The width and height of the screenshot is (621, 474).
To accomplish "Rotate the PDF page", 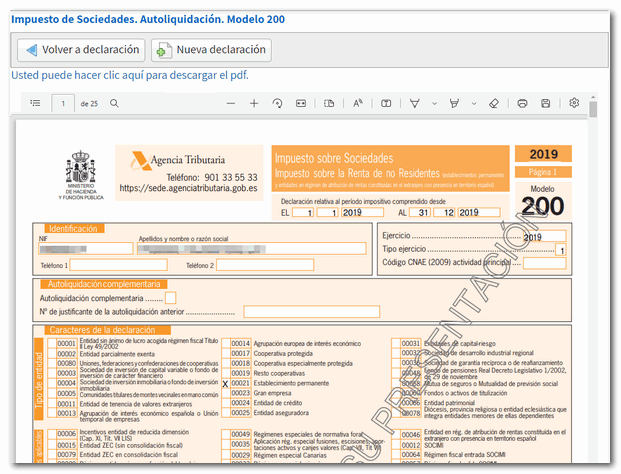I will pyautogui.click(x=277, y=103).
